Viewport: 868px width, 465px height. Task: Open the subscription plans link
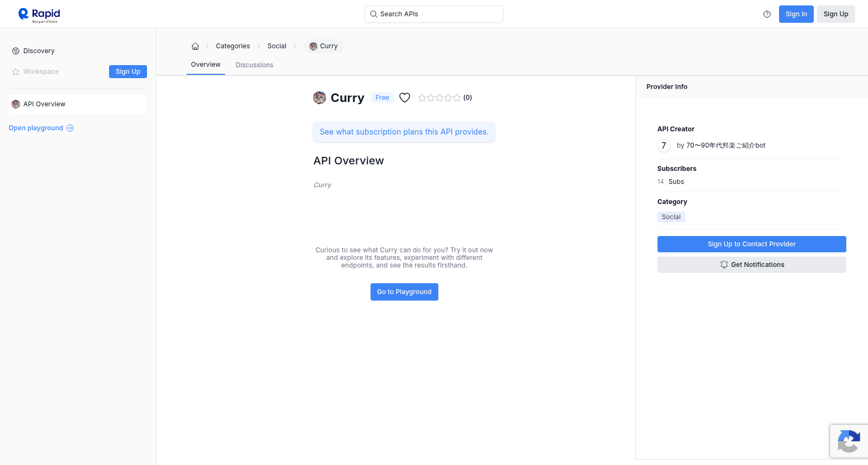[404, 132]
